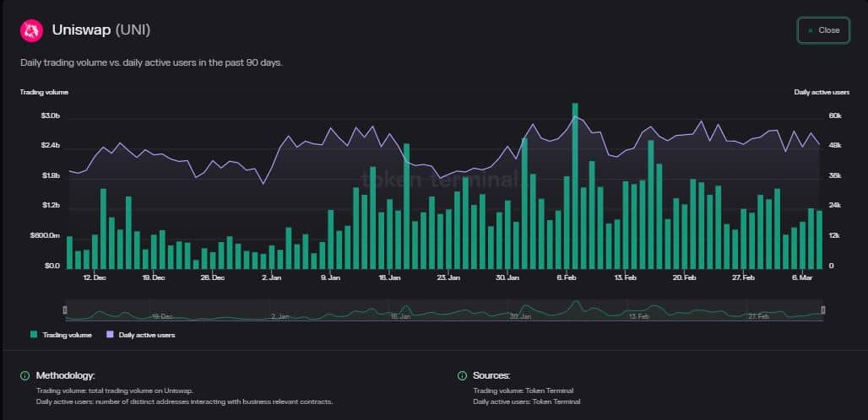The width and height of the screenshot is (868, 420).
Task: Click the 12. Dec date axis label
Action: (x=95, y=277)
